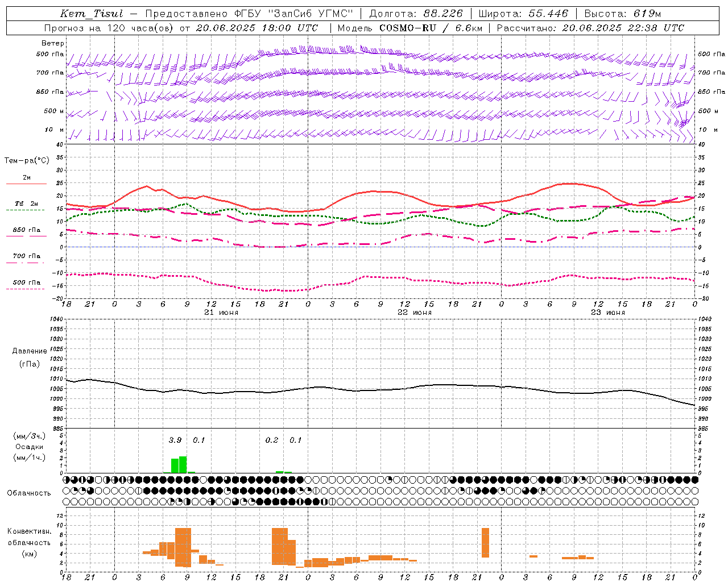Select the latitude value 55.446
728x582 pixels.
click(x=549, y=14)
